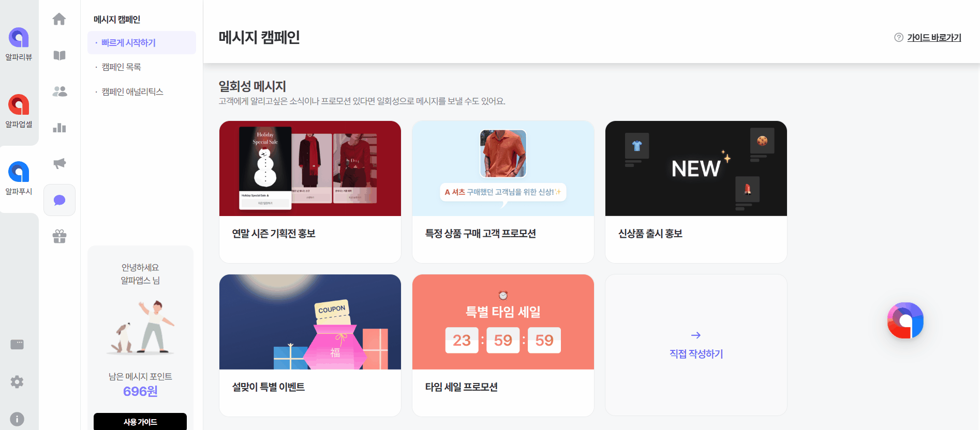The width and height of the screenshot is (980, 430).
Task: Select the chat bubble message icon
Action: pos(60,200)
